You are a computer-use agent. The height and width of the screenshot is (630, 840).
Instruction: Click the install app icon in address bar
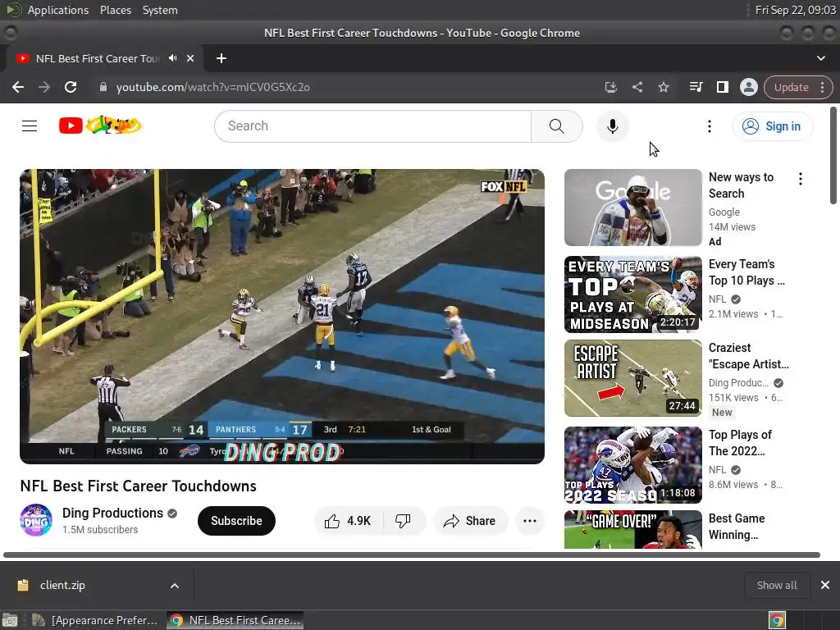click(610, 87)
